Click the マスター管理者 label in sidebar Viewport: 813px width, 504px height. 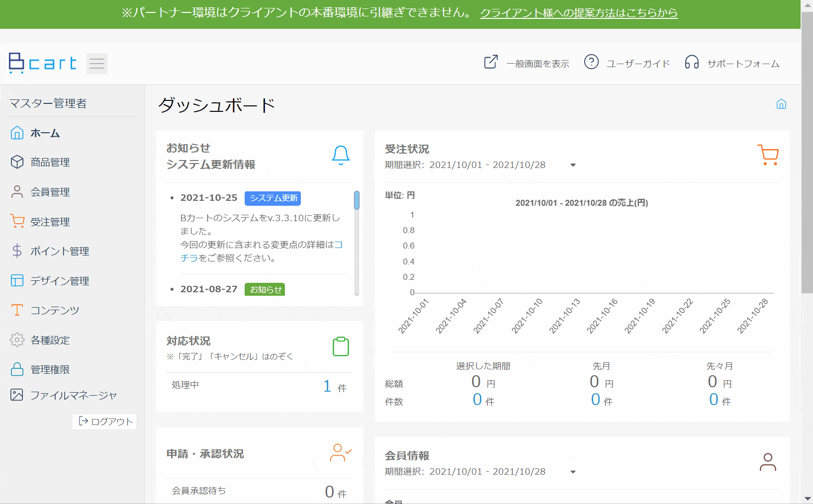48,103
